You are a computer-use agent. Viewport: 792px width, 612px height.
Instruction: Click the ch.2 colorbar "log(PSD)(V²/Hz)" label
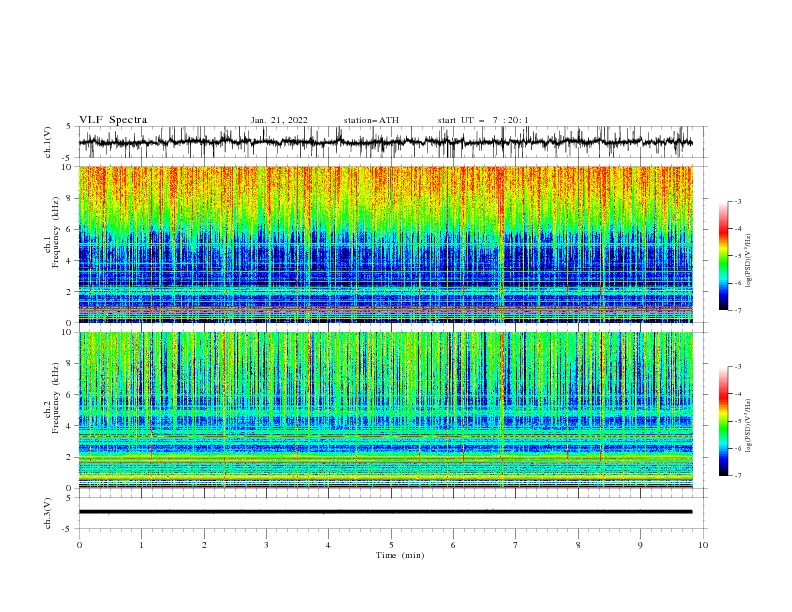(x=748, y=426)
